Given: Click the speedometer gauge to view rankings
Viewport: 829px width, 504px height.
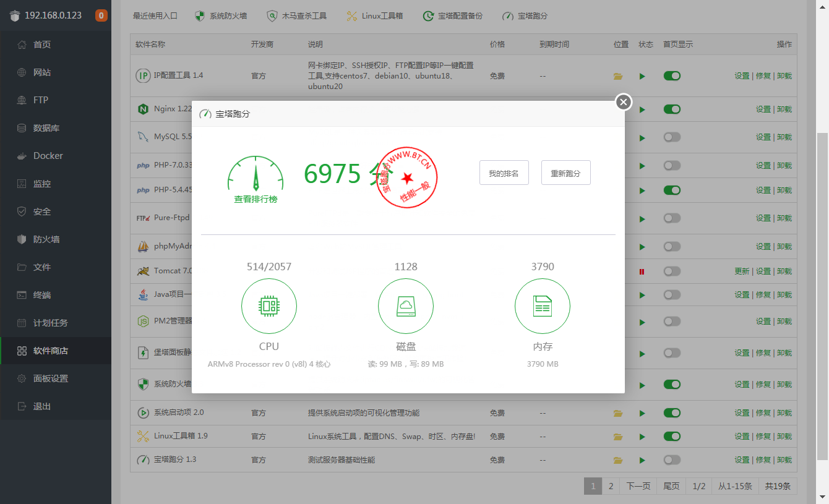Looking at the screenshot, I should 256,174.
